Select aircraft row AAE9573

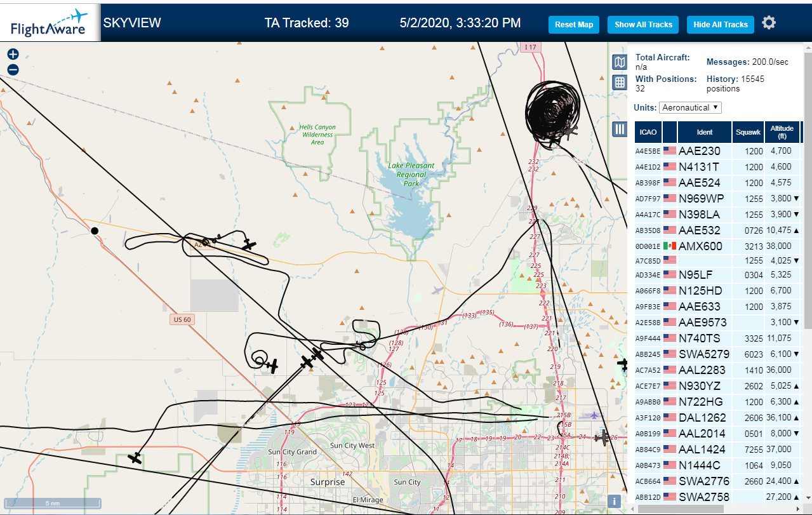click(717, 323)
